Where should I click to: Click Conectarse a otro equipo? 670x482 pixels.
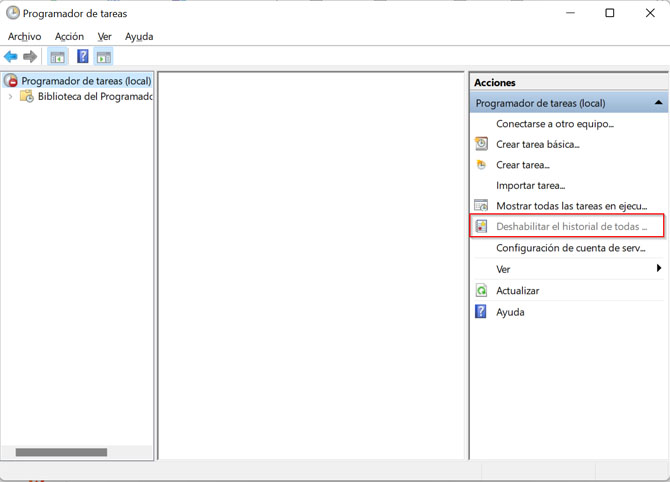coord(555,124)
